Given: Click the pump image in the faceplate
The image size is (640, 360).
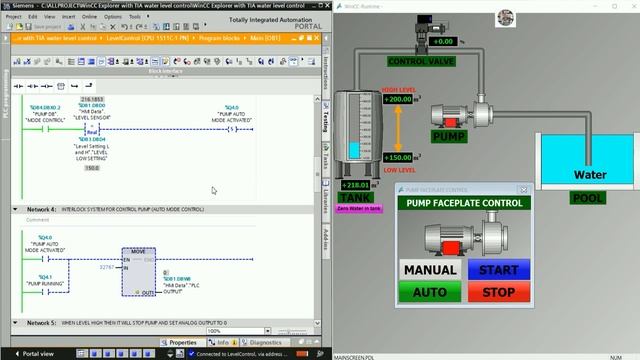Looking at the screenshot, I should (466, 233).
